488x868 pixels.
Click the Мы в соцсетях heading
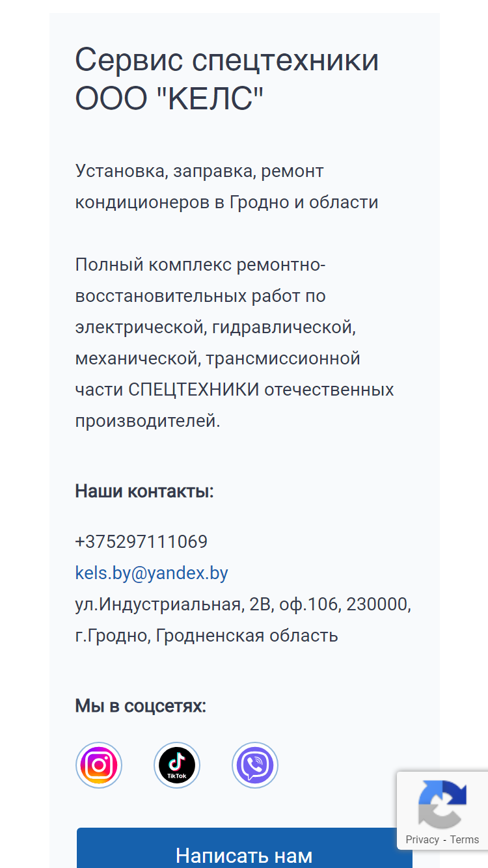pyautogui.click(x=141, y=706)
